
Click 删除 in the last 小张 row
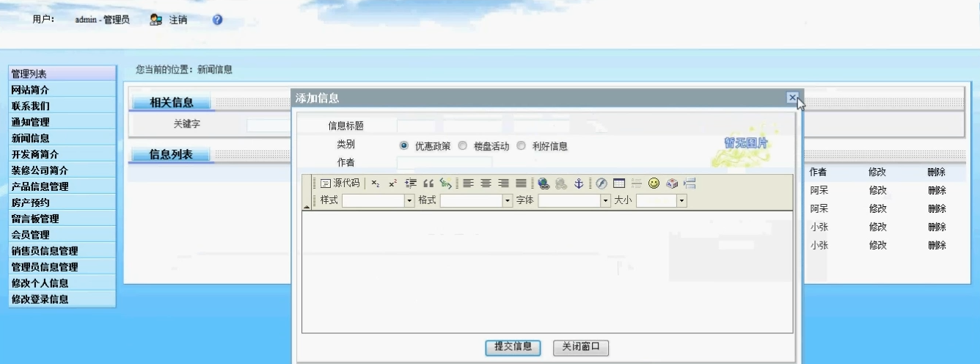pyautogui.click(x=937, y=246)
